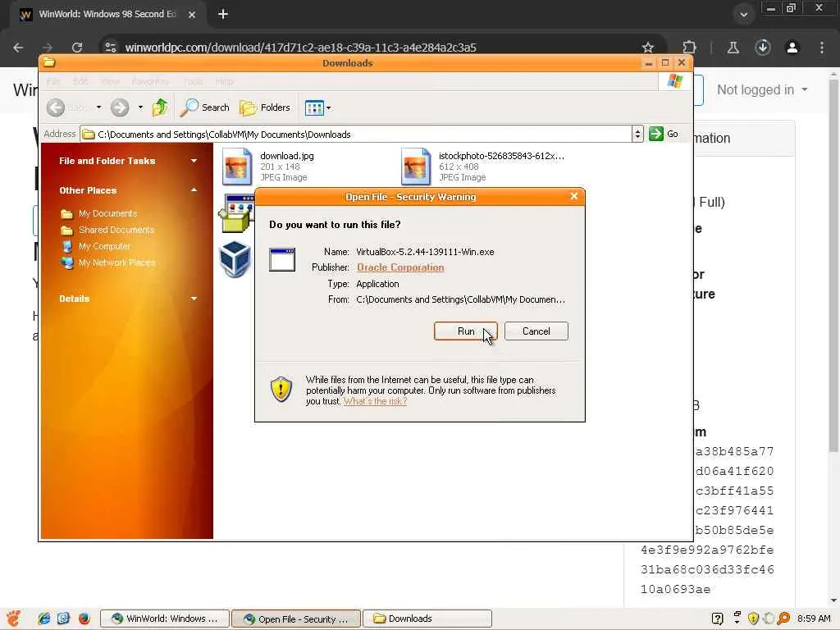Click Run in the security warning dialog

pyautogui.click(x=465, y=331)
